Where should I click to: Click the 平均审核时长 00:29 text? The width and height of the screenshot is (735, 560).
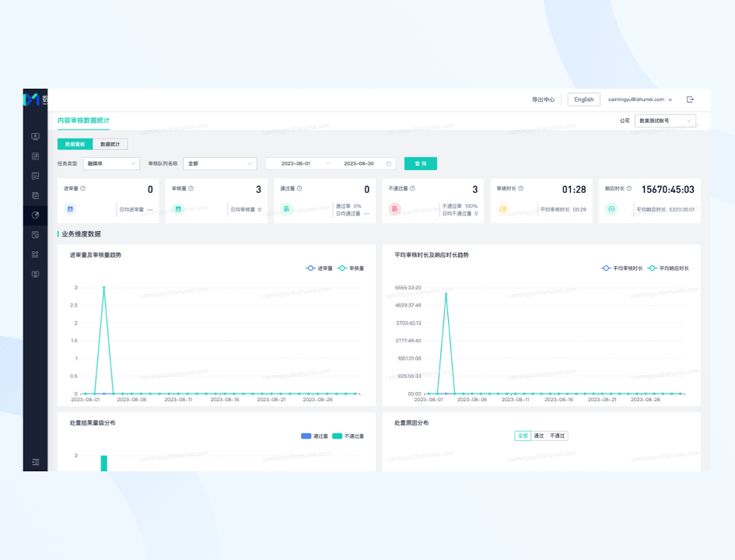point(563,209)
